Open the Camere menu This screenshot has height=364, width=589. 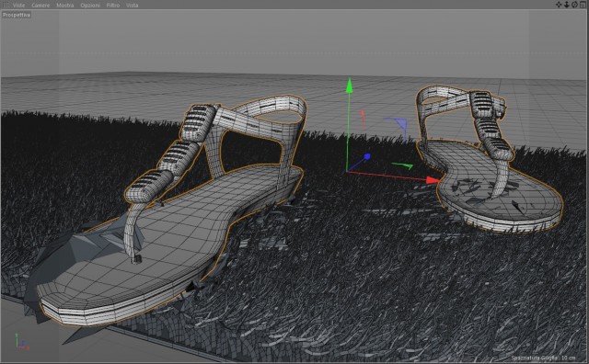40,6
